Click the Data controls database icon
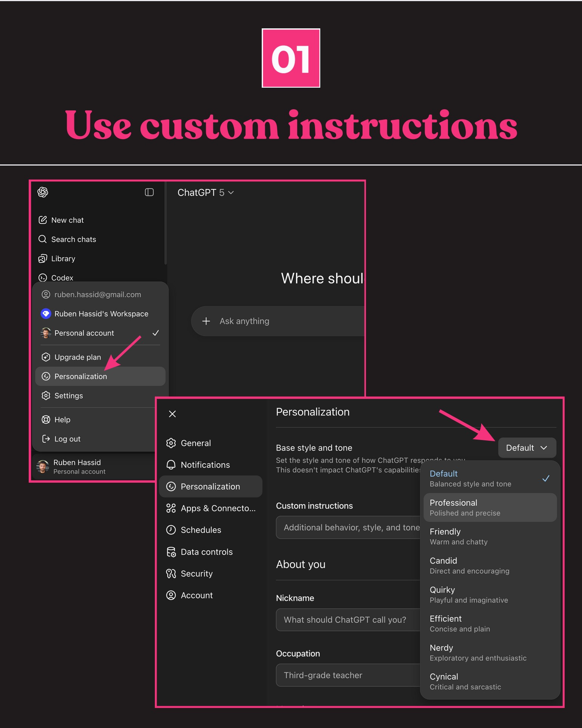Viewport: 582px width, 728px height. [171, 552]
